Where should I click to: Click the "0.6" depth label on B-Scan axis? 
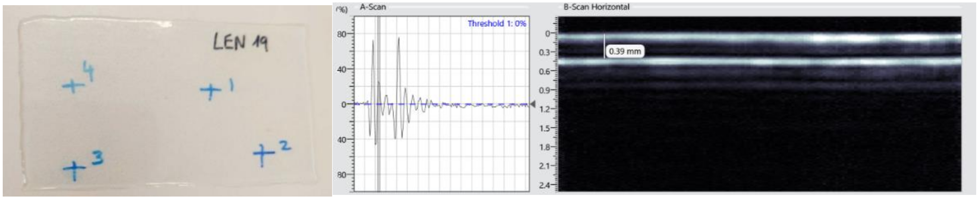coord(545,72)
